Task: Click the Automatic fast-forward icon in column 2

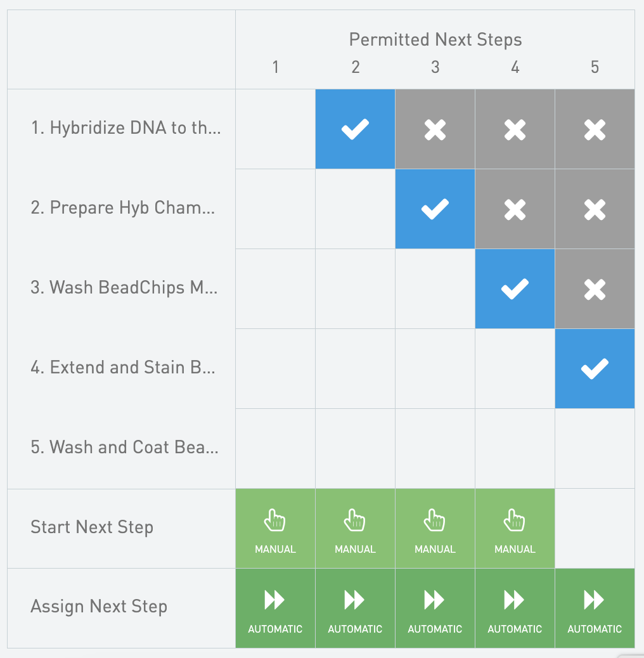Action: click(x=355, y=600)
